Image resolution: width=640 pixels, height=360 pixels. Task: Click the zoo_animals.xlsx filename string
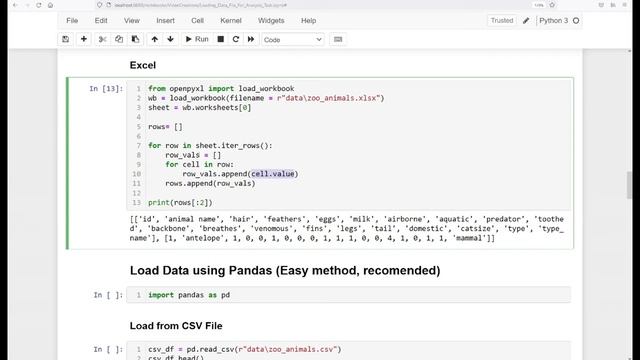click(329, 98)
